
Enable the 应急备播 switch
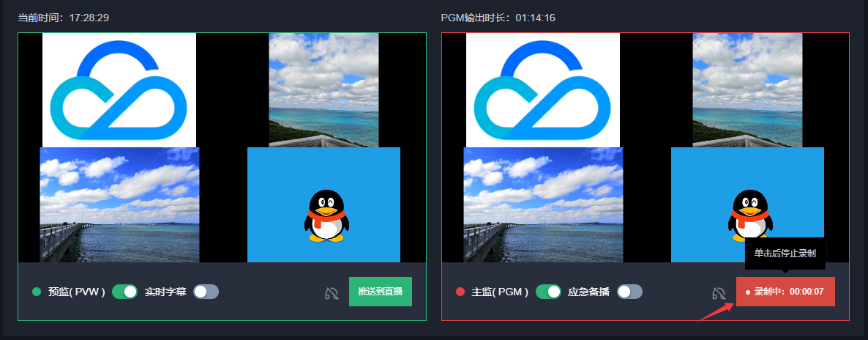click(630, 292)
